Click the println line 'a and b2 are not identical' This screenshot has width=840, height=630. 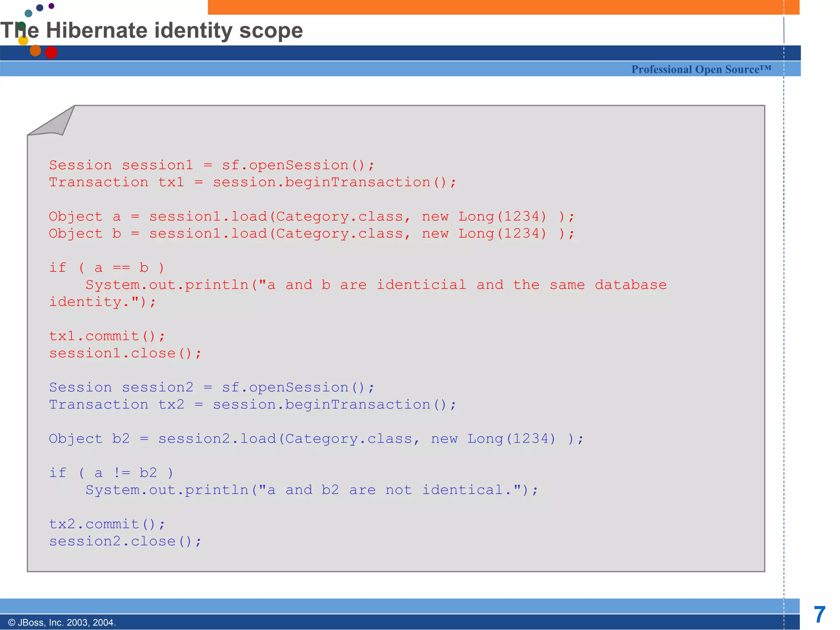[312, 490]
